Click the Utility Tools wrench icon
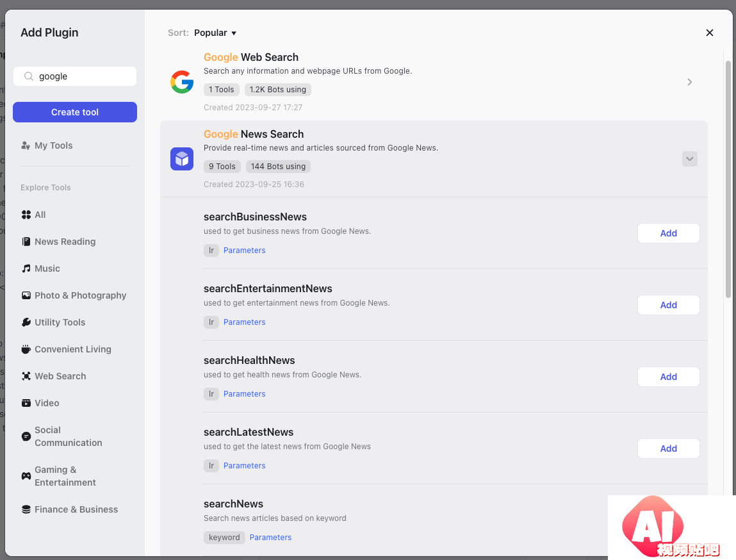 [26, 322]
